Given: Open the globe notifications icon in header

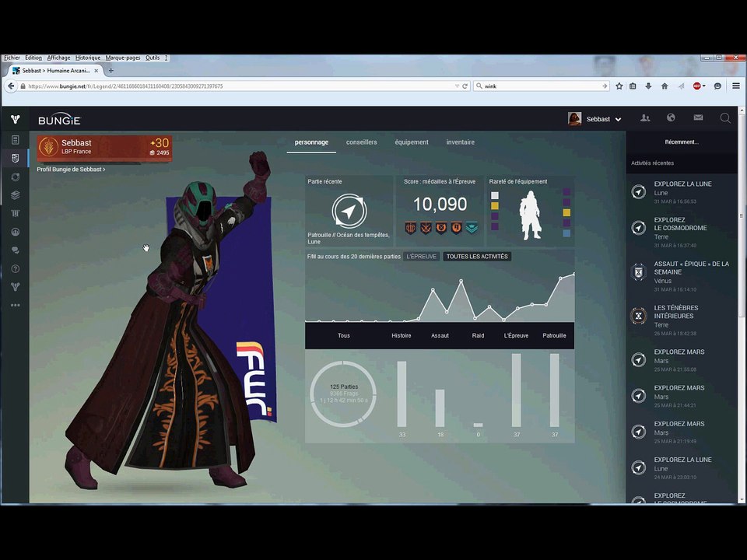Looking at the screenshot, I should tap(671, 117).
